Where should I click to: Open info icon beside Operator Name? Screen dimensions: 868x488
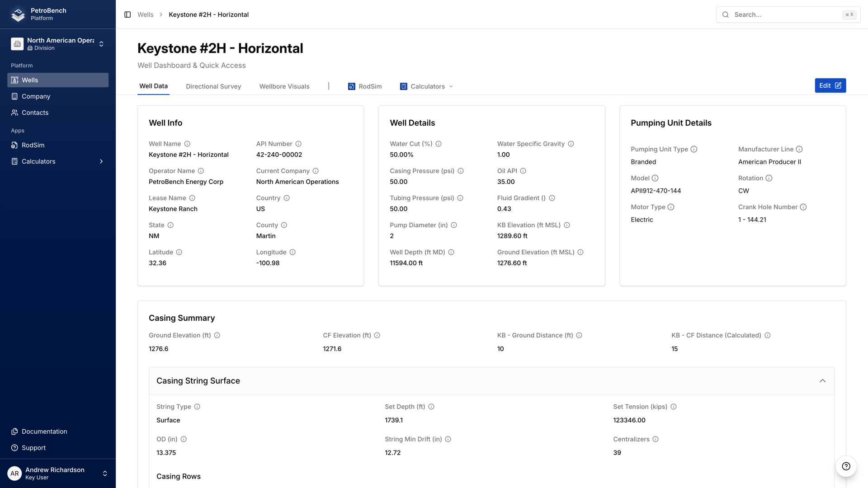coord(201,171)
